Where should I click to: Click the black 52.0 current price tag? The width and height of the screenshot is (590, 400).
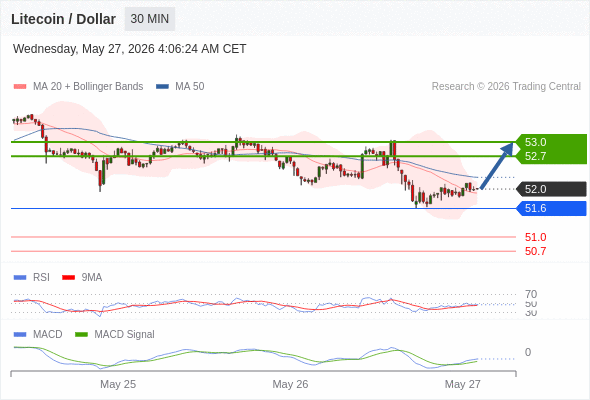pyautogui.click(x=551, y=189)
